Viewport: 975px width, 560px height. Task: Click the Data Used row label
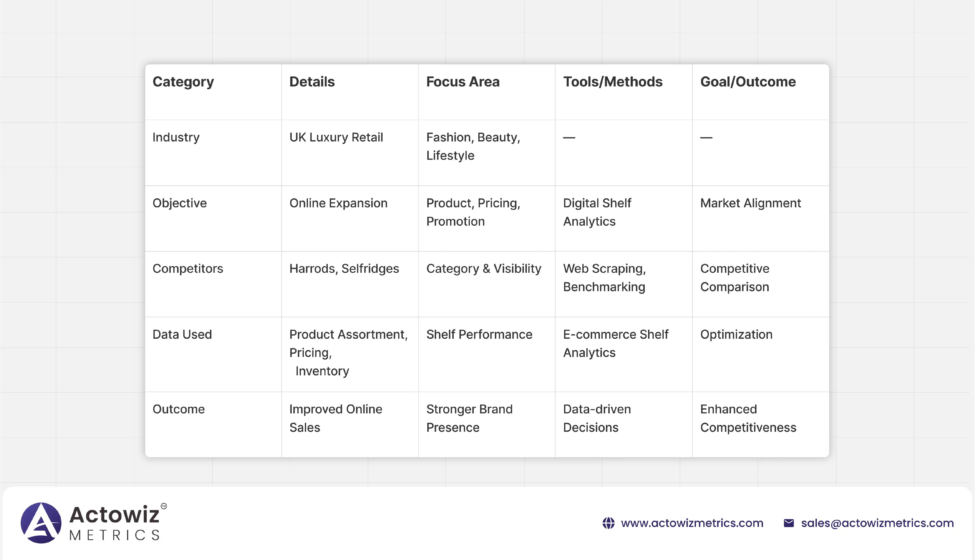click(182, 334)
